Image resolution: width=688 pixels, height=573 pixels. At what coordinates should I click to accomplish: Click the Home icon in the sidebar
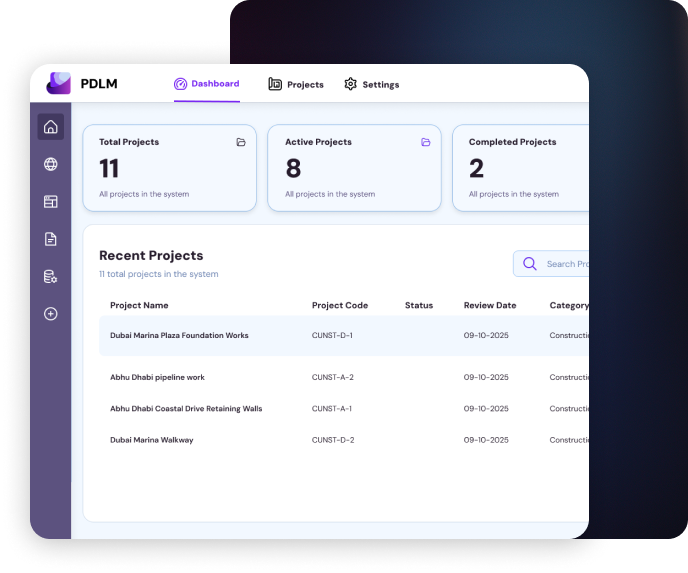51,127
